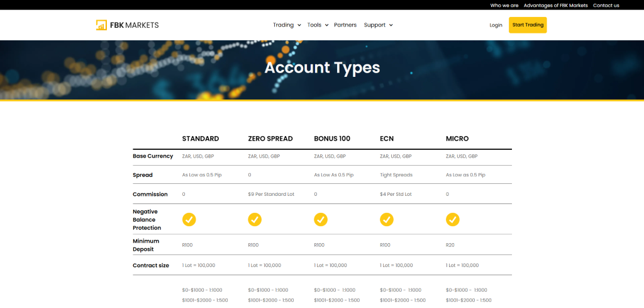
Task: Open the Who we are link
Action: [504, 5]
